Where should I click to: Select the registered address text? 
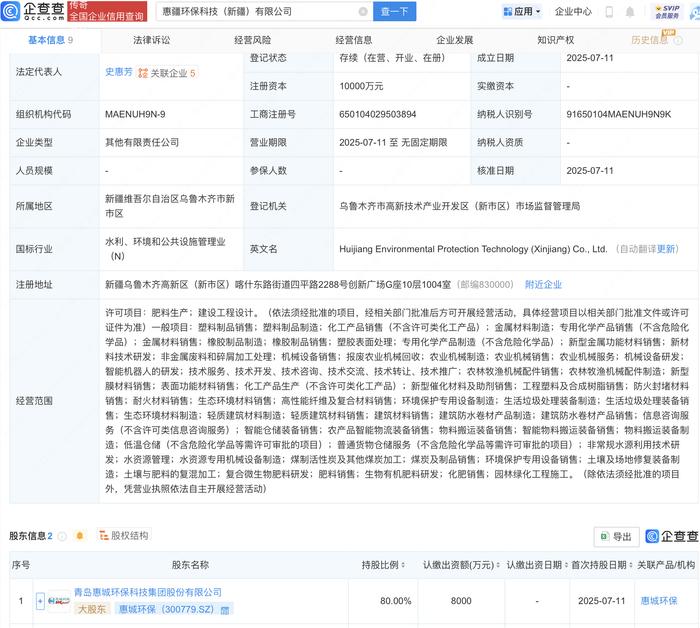(278, 285)
